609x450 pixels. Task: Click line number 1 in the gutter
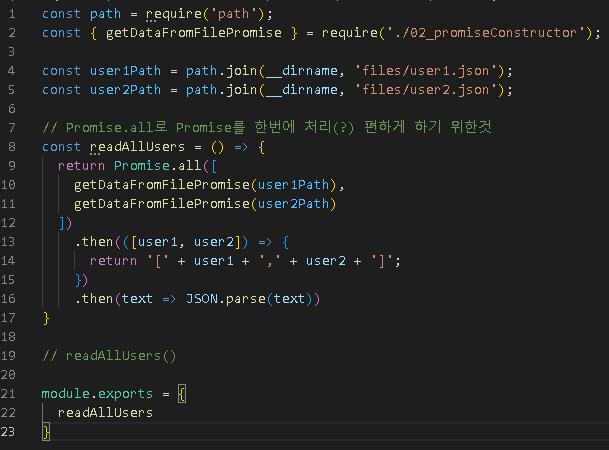click(x=12, y=14)
